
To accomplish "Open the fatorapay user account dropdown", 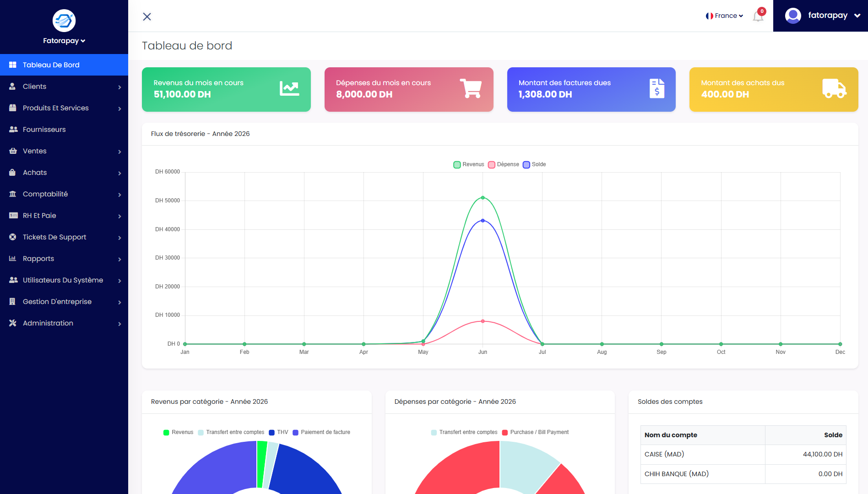I will (820, 16).
